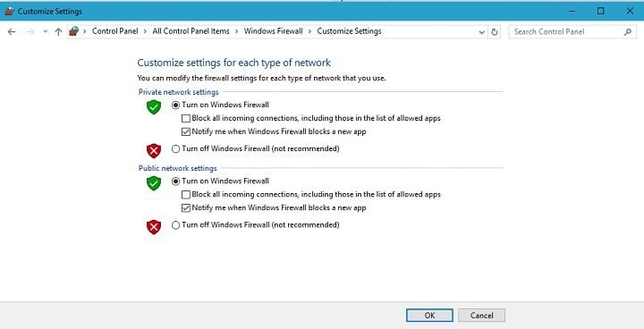
Task: Click green shield under Private network settings
Action: [x=154, y=106]
